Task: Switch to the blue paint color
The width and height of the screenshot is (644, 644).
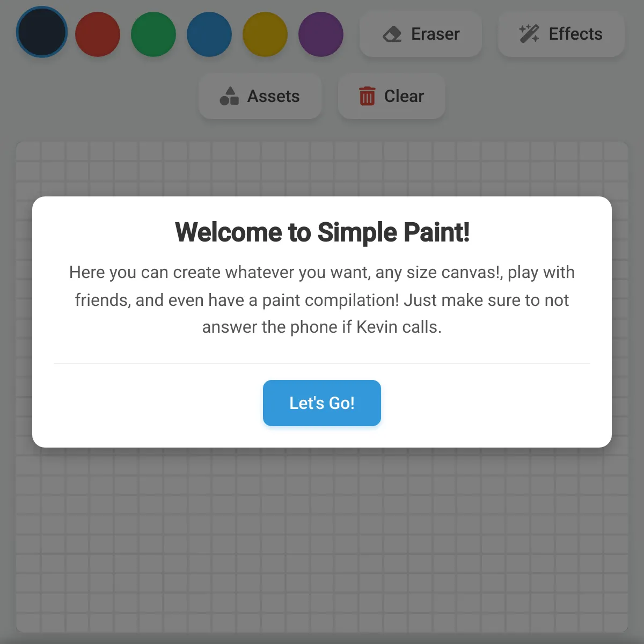Action: point(209,34)
